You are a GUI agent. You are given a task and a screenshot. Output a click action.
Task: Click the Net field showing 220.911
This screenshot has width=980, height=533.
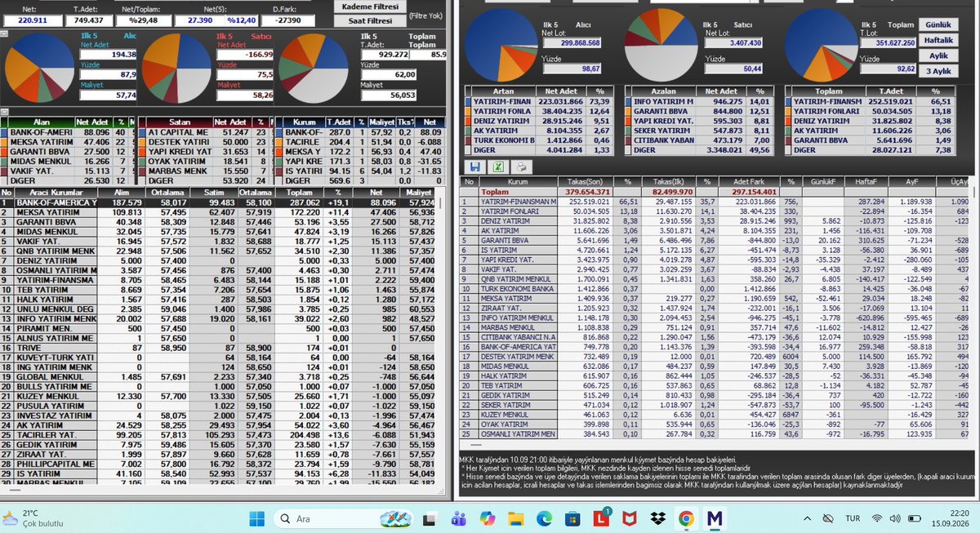tap(33, 19)
